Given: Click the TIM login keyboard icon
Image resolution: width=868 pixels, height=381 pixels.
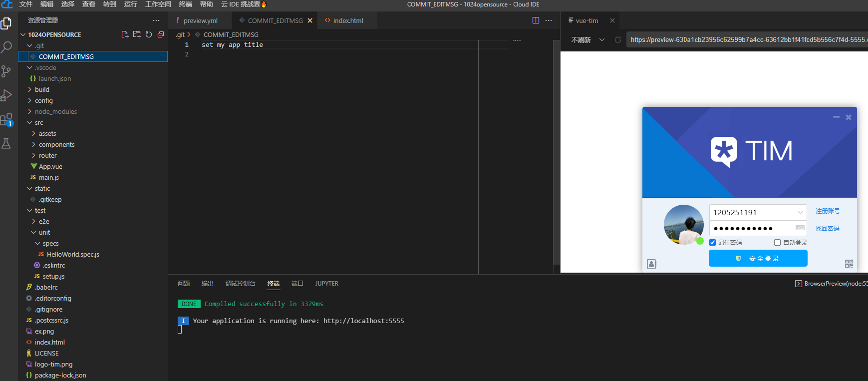Looking at the screenshot, I should pos(800,228).
